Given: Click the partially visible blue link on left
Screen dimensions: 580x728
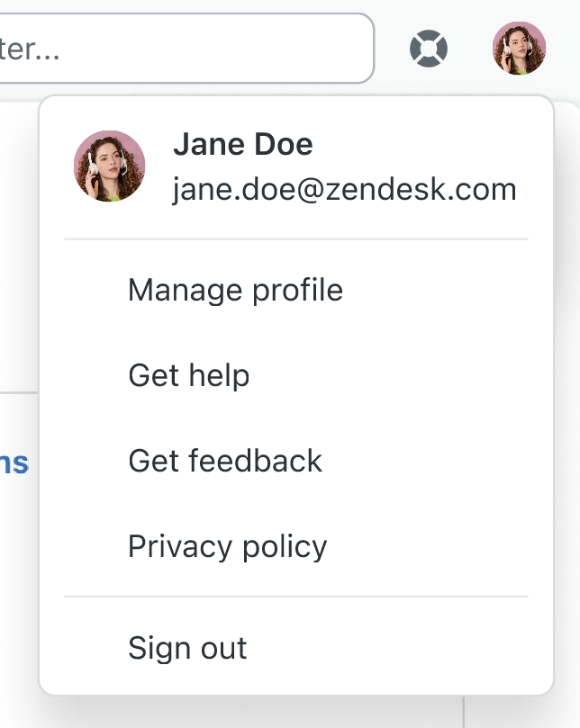Looking at the screenshot, I should [14, 463].
